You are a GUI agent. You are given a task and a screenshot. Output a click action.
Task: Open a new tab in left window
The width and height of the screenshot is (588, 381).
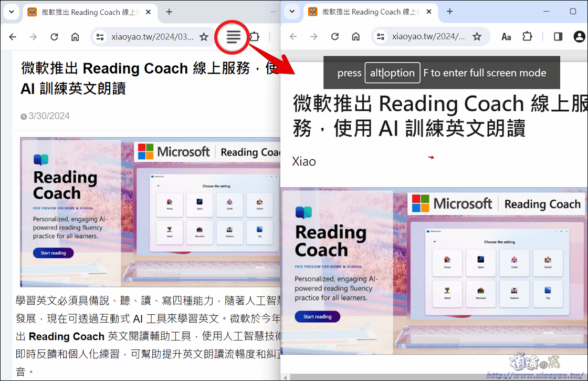(169, 12)
